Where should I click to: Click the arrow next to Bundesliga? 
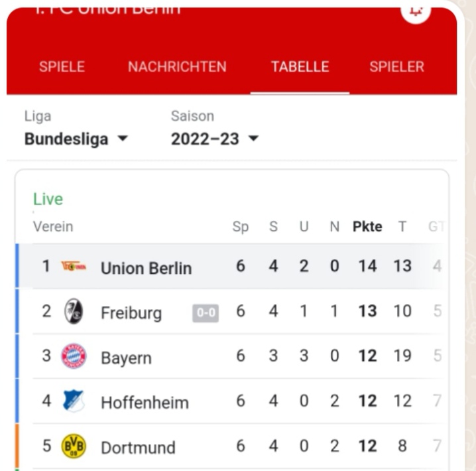tap(123, 139)
